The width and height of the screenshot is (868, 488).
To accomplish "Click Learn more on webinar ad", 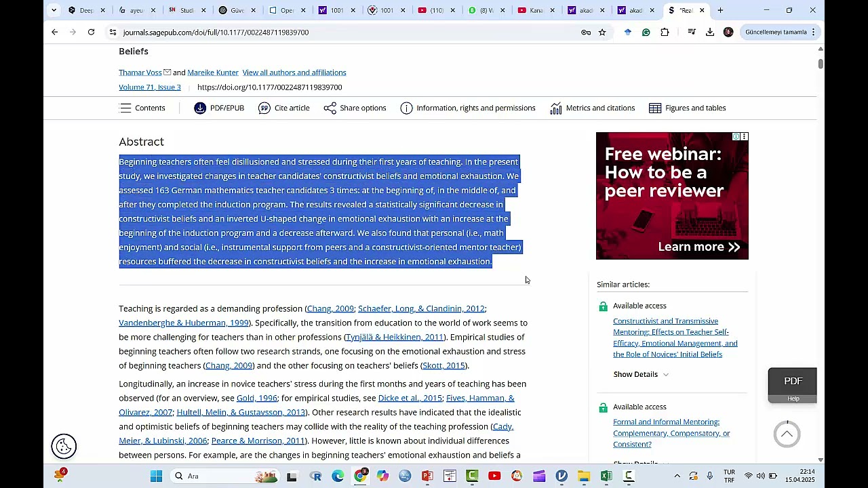I will click(x=699, y=247).
